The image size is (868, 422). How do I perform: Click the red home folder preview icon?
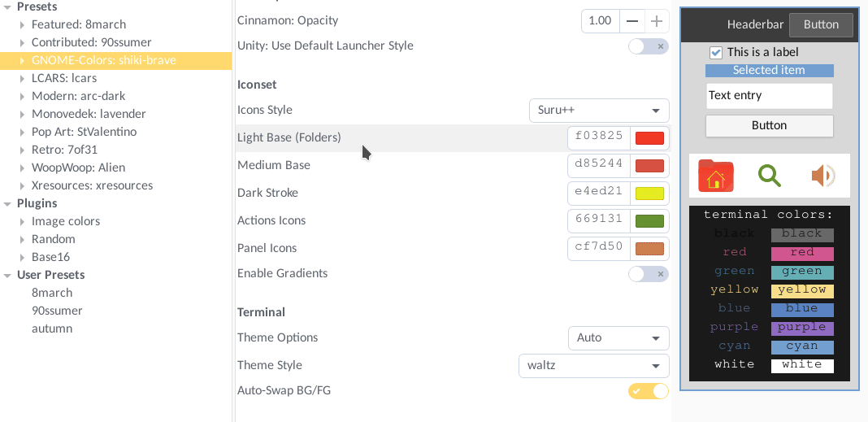(715, 176)
